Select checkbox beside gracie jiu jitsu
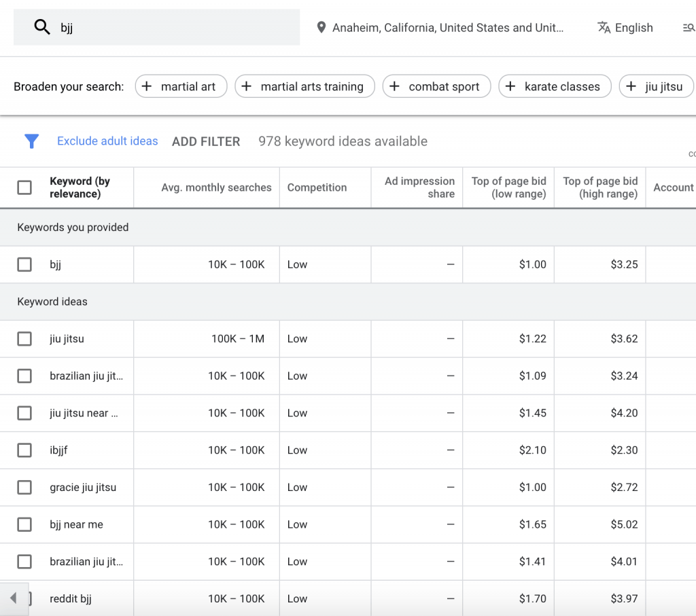 (24, 488)
